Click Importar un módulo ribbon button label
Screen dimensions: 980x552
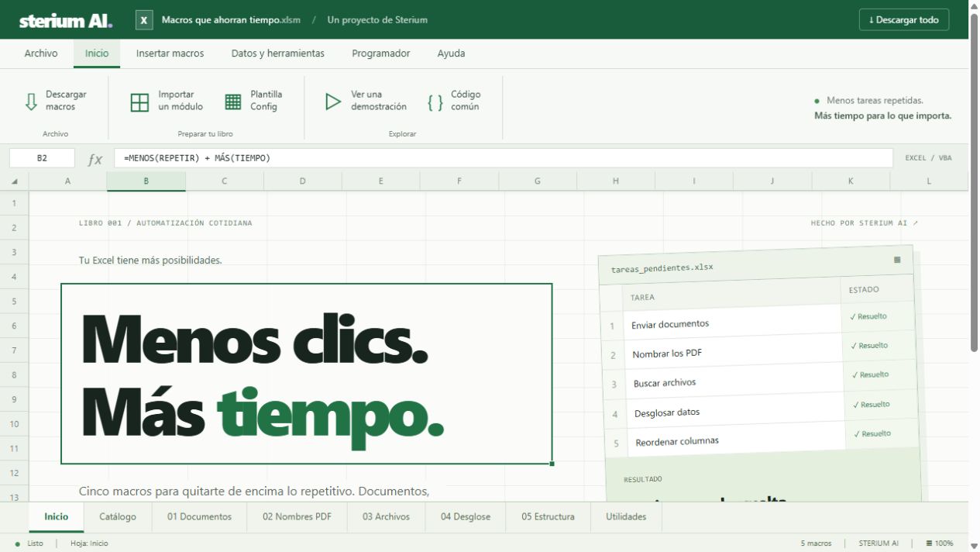181,101
